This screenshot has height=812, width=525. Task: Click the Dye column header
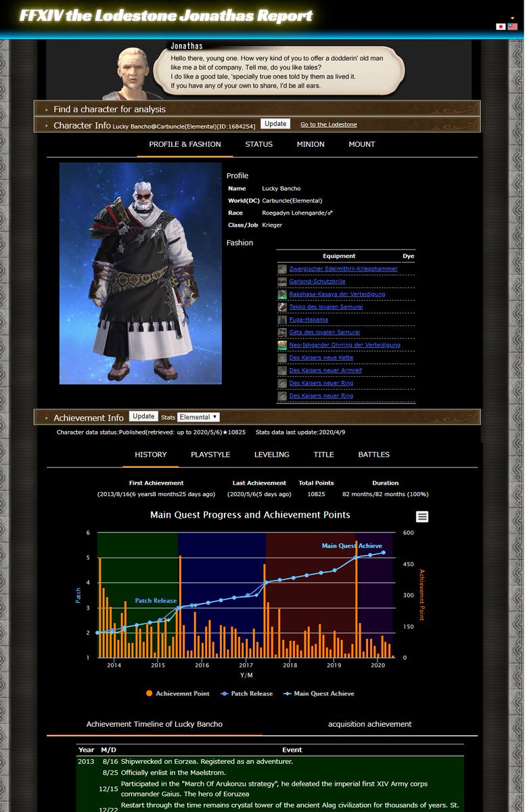pyautogui.click(x=408, y=256)
